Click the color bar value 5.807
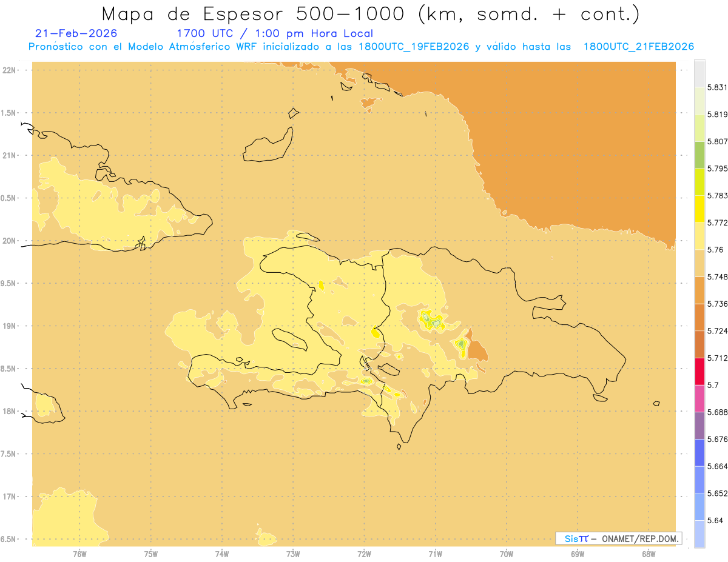This screenshot has width=728, height=562. pyautogui.click(x=717, y=141)
